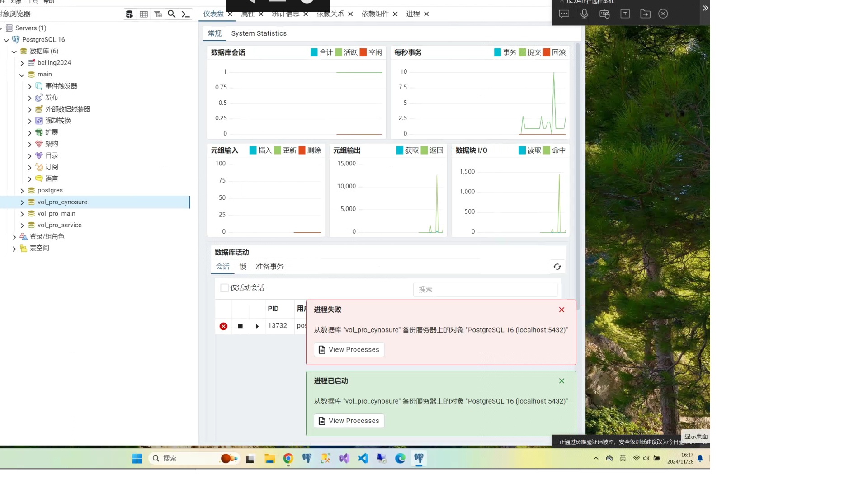Viewport: 868px width, 488px height.
Task: Expand the vol_pro_main database node
Action: (x=22, y=214)
